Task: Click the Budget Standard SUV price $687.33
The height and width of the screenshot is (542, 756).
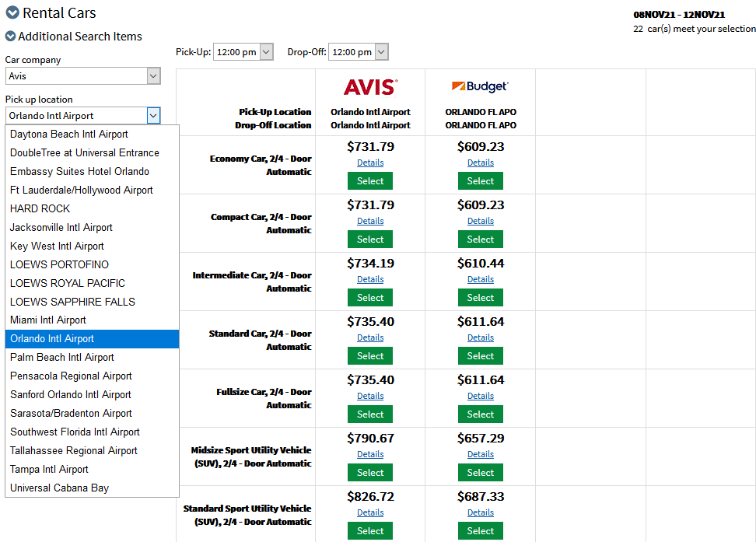Action: tap(480, 497)
